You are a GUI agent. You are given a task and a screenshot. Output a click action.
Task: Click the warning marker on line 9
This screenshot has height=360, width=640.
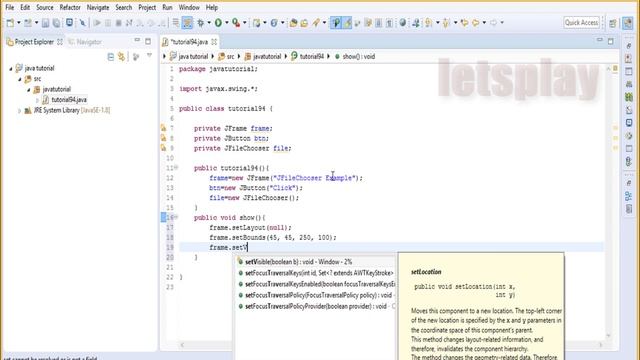point(163,148)
